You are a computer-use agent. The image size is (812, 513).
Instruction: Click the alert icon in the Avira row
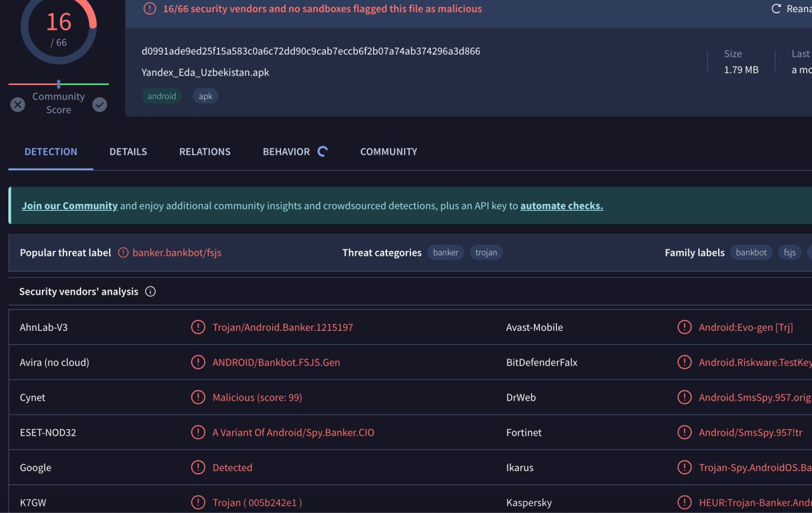(x=198, y=362)
